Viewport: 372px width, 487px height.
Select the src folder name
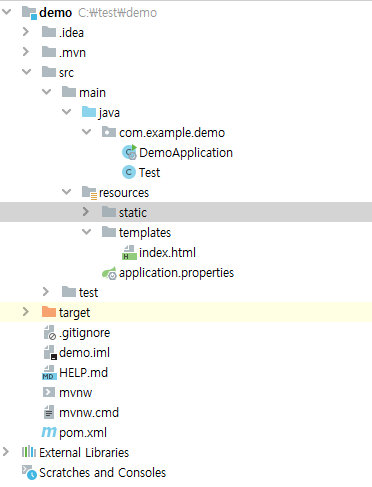[x=66, y=73]
